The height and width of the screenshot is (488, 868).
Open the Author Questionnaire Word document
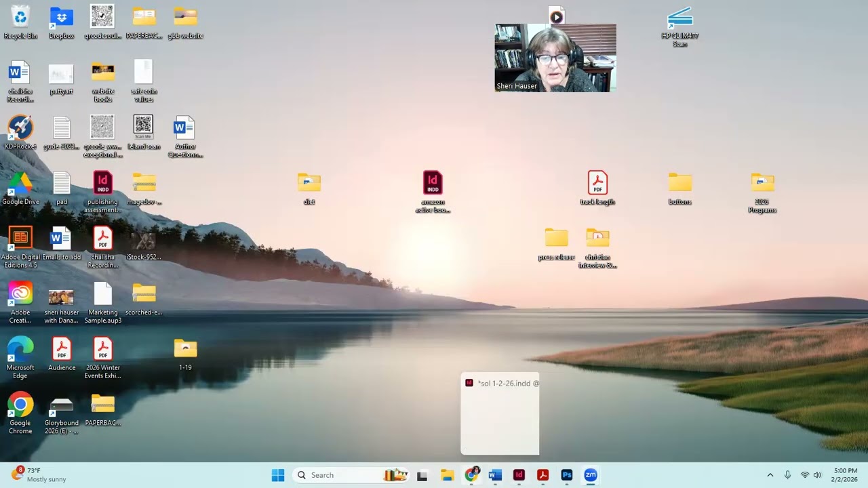[185, 137]
